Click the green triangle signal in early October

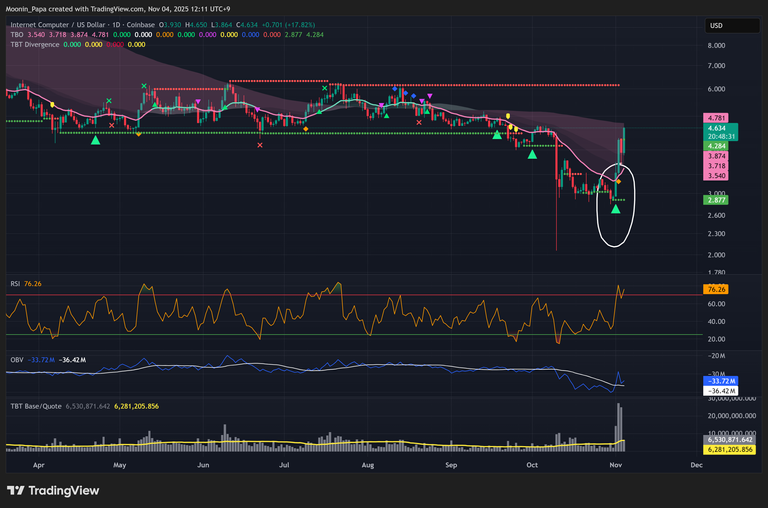[x=533, y=153]
